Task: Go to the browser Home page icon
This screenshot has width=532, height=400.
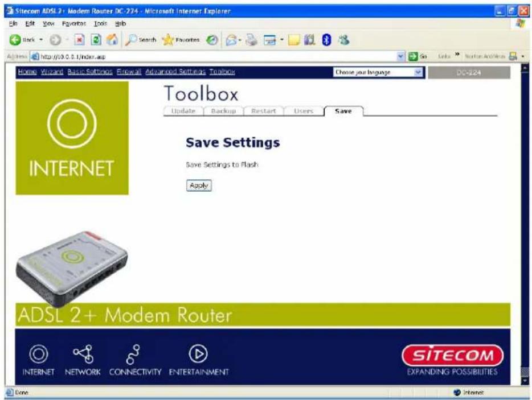Action: [112, 40]
